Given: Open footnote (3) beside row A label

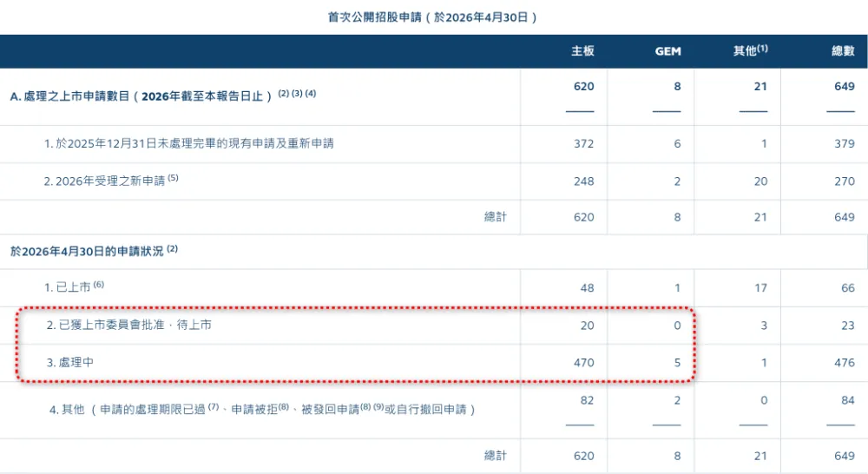Looking at the screenshot, I should point(297,93).
